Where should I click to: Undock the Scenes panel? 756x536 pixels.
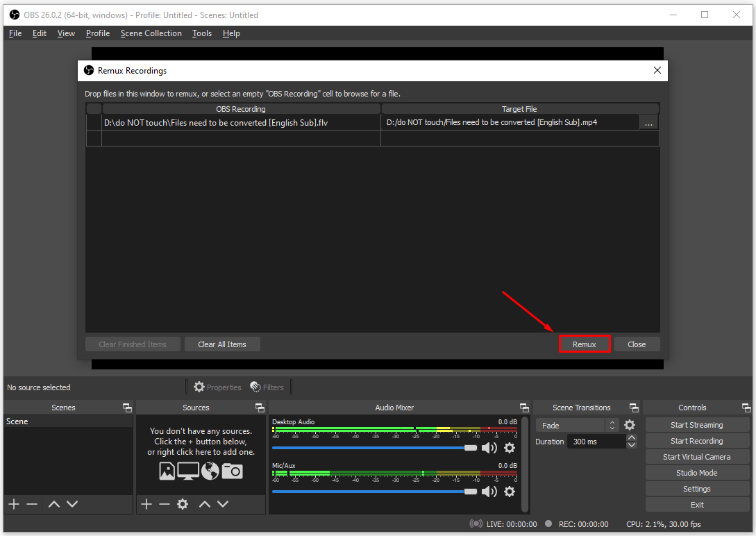coord(127,408)
